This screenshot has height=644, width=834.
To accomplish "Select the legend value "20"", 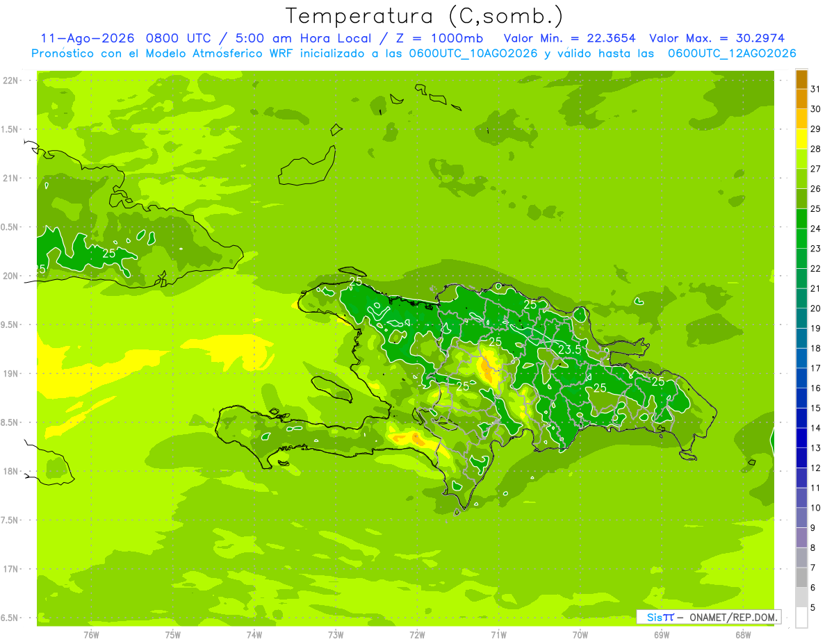I will 816,308.
